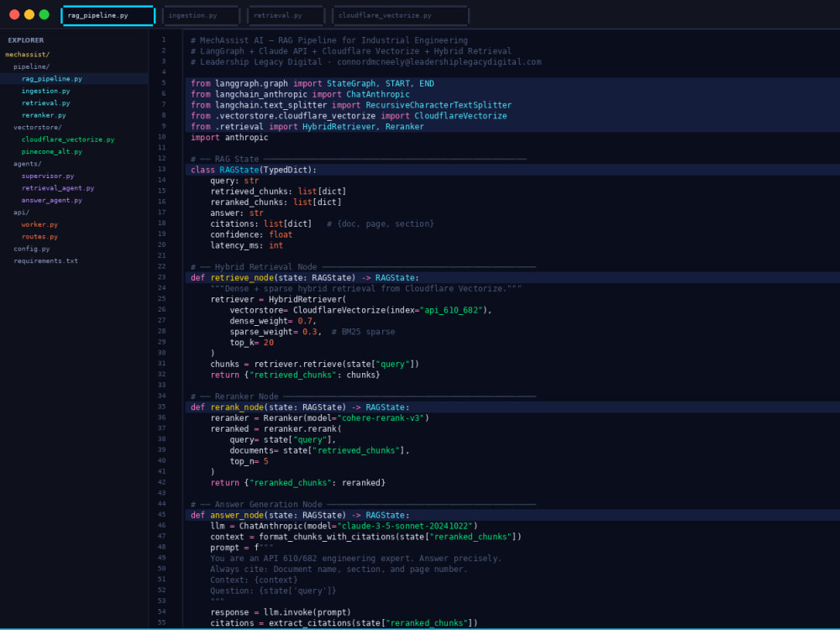Click the answer_node function name

coord(238,515)
